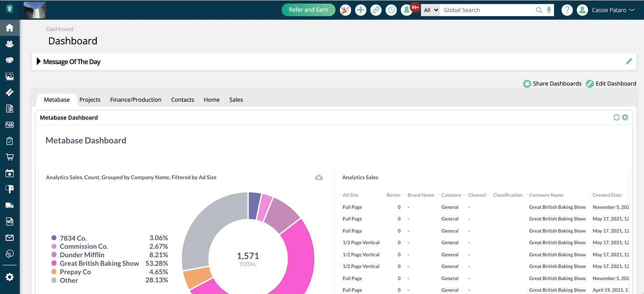The width and height of the screenshot is (644, 294).
Task: Open the delivery truck icon in sidebar
Action: click(9, 205)
